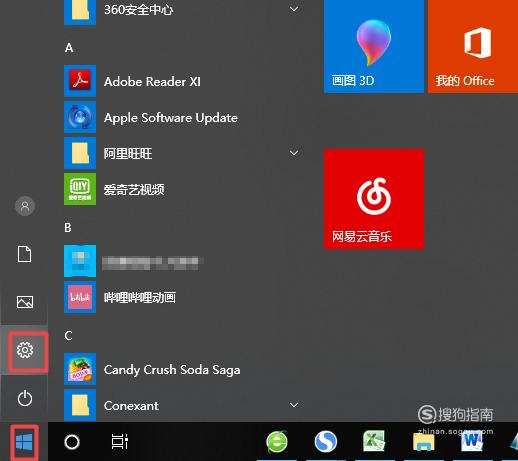Click the Conexant folder icon
This screenshot has width=518, height=461.
(80, 405)
